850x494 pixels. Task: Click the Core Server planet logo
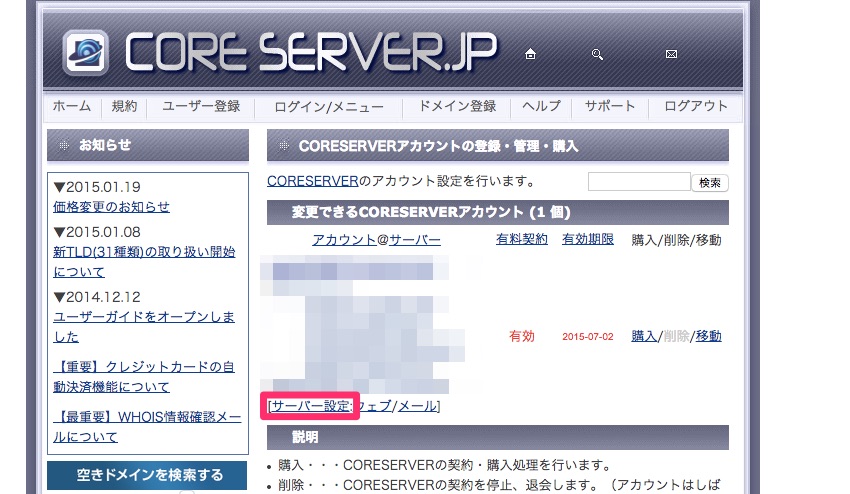point(85,53)
